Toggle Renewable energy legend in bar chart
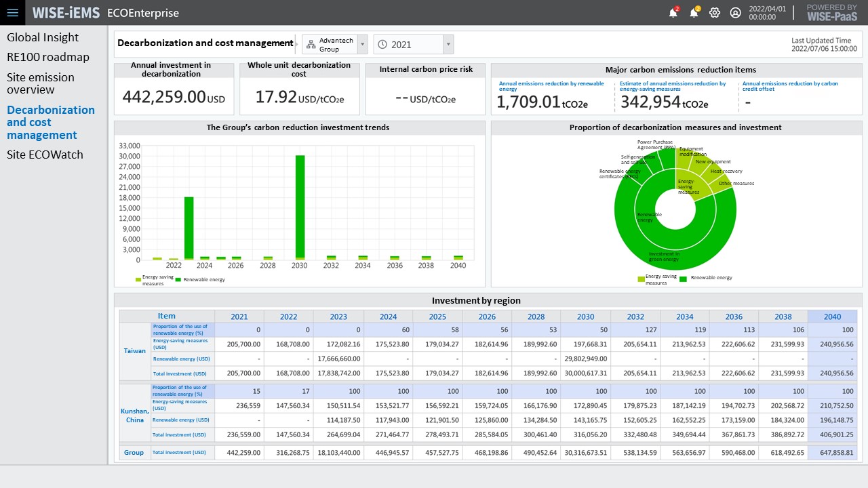This screenshot has width=868, height=488. [200, 279]
